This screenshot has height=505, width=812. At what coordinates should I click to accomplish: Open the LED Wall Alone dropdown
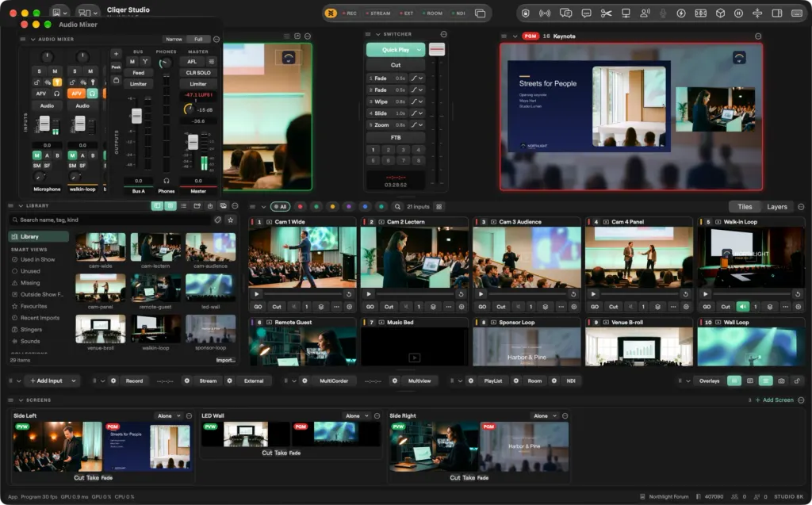pyautogui.click(x=358, y=416)
